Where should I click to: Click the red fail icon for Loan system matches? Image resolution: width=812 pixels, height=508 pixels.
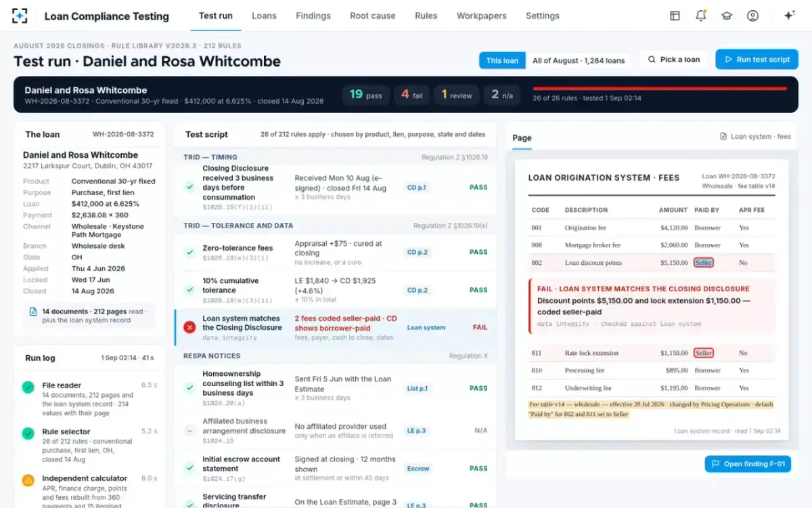point(189,327)
